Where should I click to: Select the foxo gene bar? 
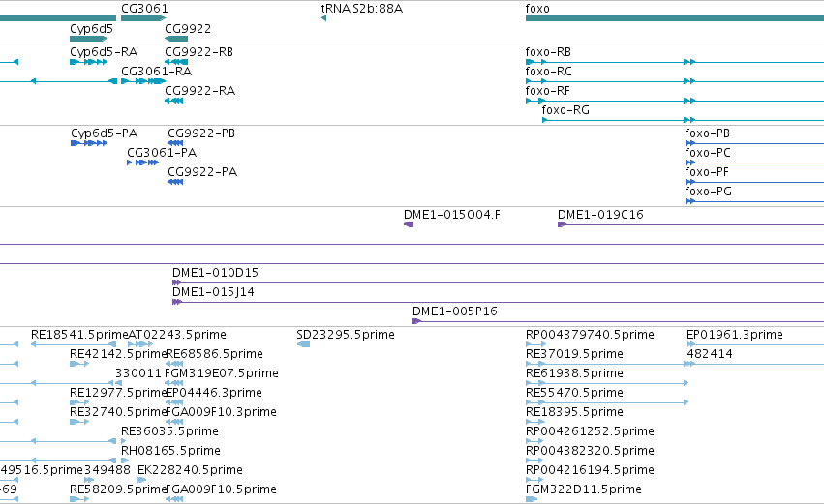point(675,18)
